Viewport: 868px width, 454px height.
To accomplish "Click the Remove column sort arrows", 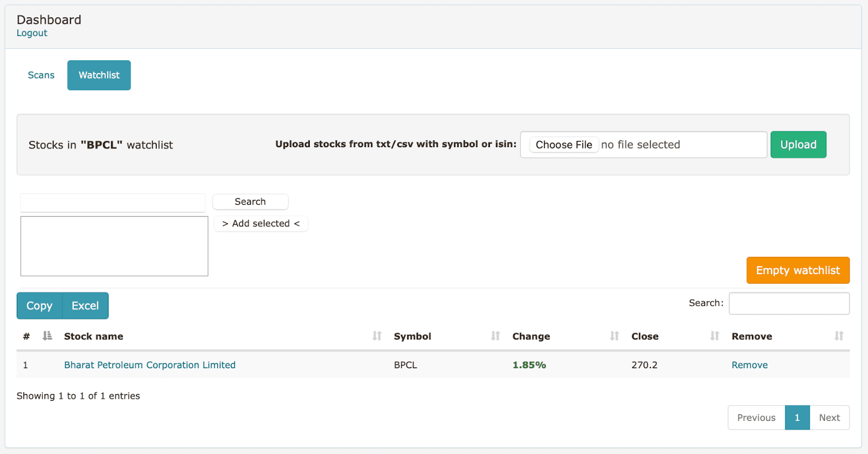I will tap(839, 336).
